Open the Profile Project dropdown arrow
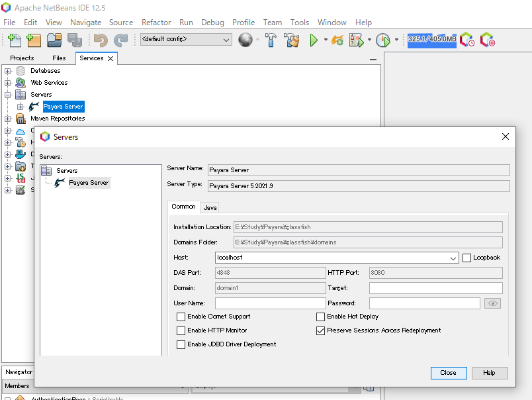The image size is (532, 400). pos(396,40)
